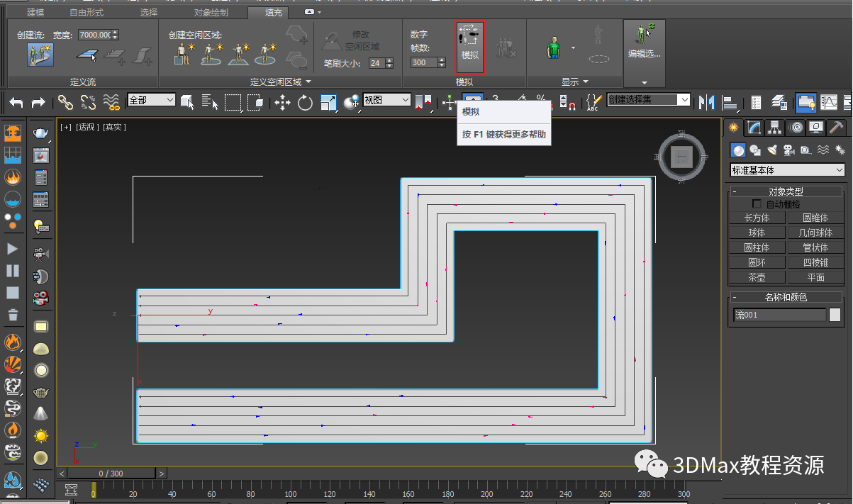Open the Curve Editor icon
This screenshot has width=853, height=504.
pos(828,103)
